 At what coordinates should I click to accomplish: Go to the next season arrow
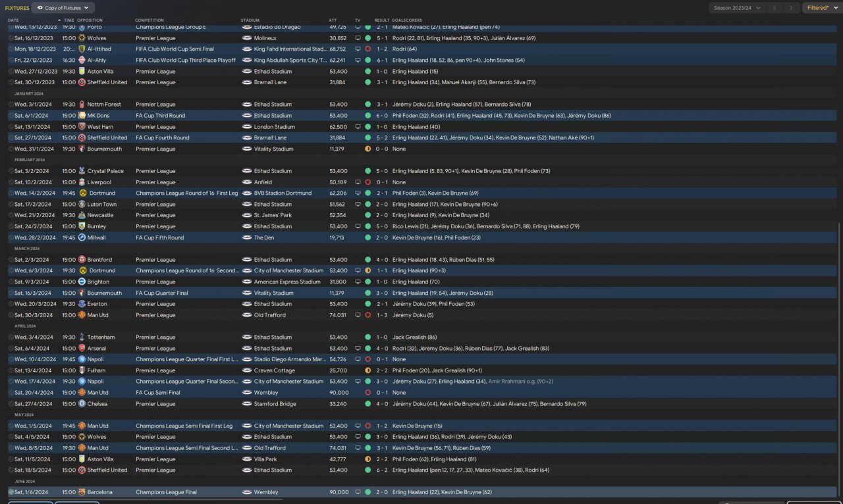(x=792, y=8)
